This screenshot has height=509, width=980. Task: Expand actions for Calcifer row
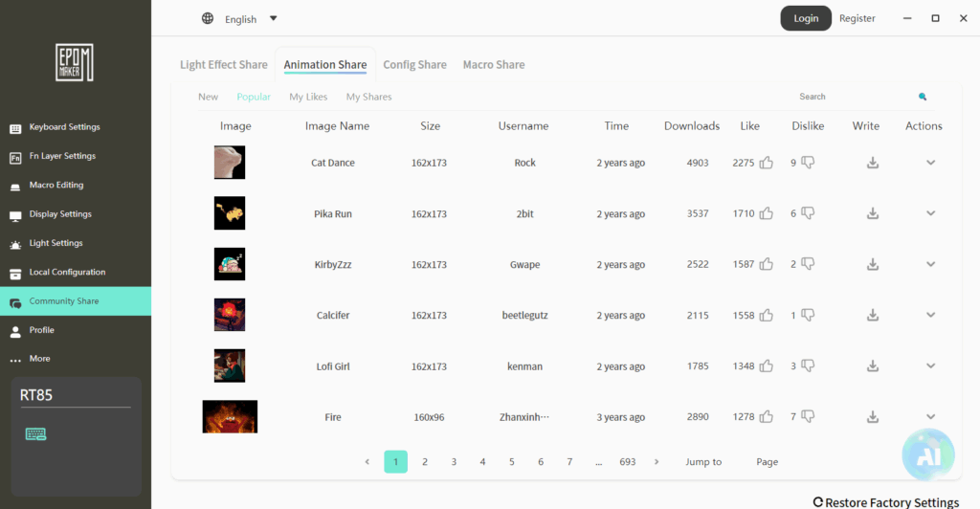pos(930,315)
